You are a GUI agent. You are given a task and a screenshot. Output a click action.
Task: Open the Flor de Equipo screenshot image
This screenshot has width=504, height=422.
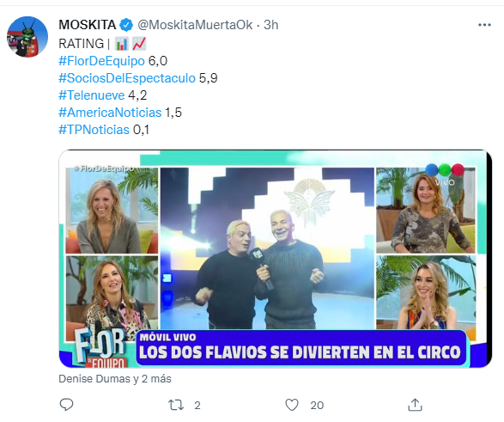275,259
